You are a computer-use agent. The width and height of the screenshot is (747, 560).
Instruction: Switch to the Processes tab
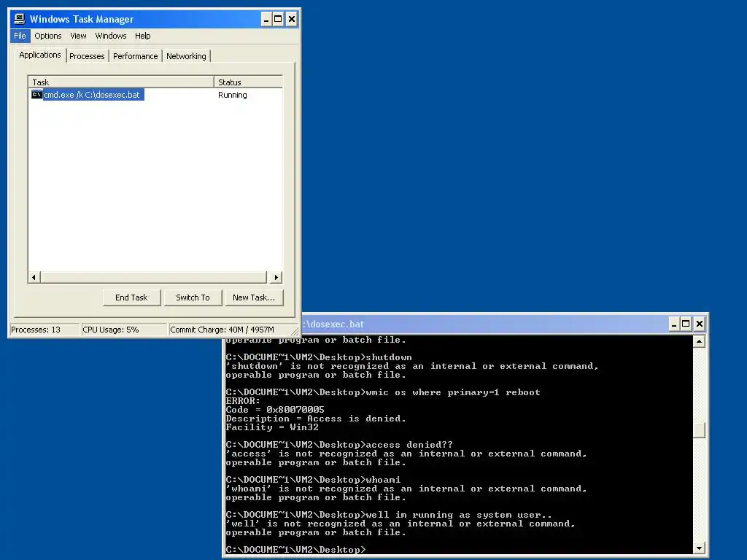point(87,56)
